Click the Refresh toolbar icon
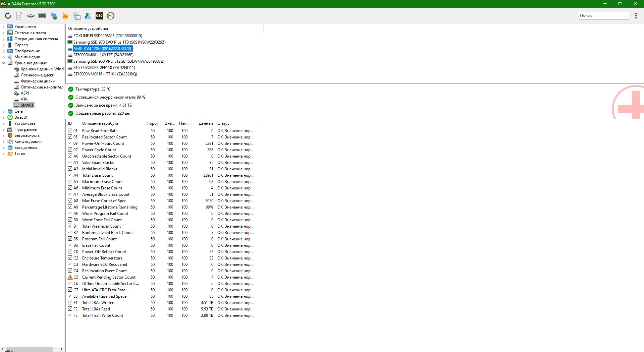The width and height of the screenshot is (644, 352). 8,16
